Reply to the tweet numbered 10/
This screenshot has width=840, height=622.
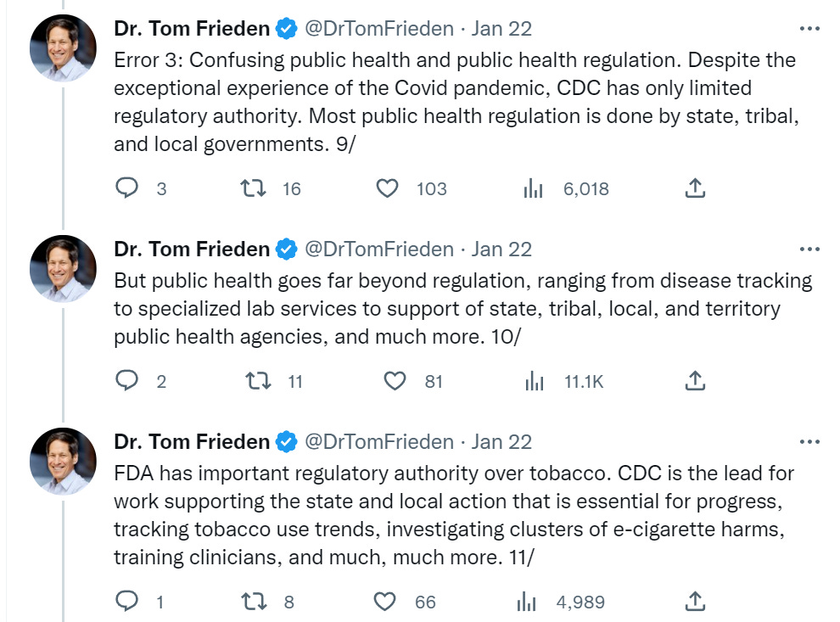click(x=127, y=381)
